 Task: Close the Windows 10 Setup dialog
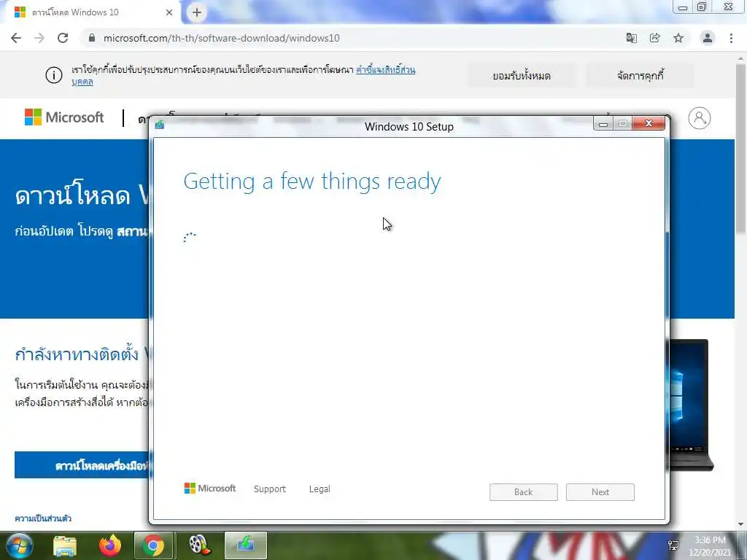[649, 123]
